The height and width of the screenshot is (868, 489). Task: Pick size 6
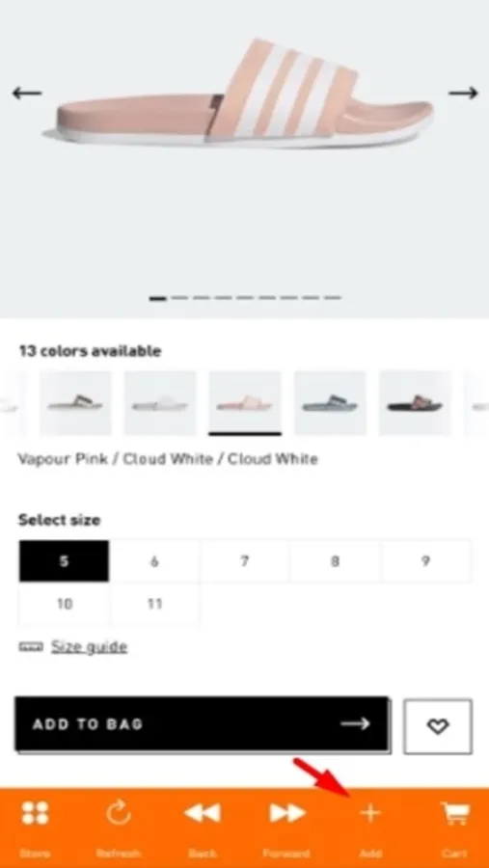[154, 561]
